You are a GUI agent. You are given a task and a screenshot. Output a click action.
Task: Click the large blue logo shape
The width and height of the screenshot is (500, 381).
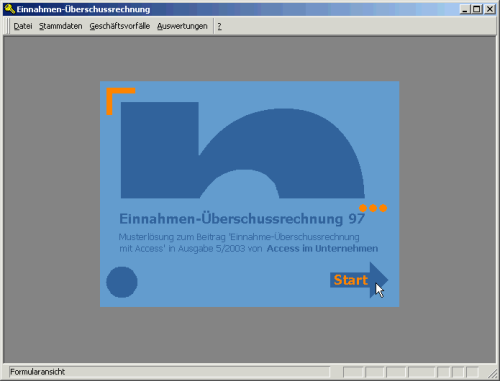[x=242, y=150]
